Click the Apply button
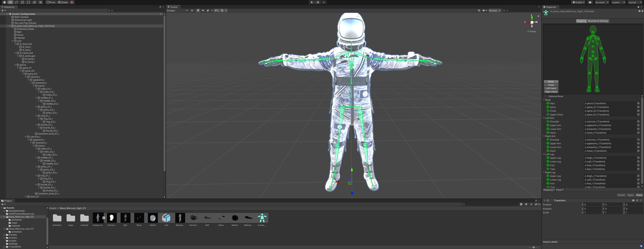The height and width of the screenshot is (249, 644). (x=630, y=195)
